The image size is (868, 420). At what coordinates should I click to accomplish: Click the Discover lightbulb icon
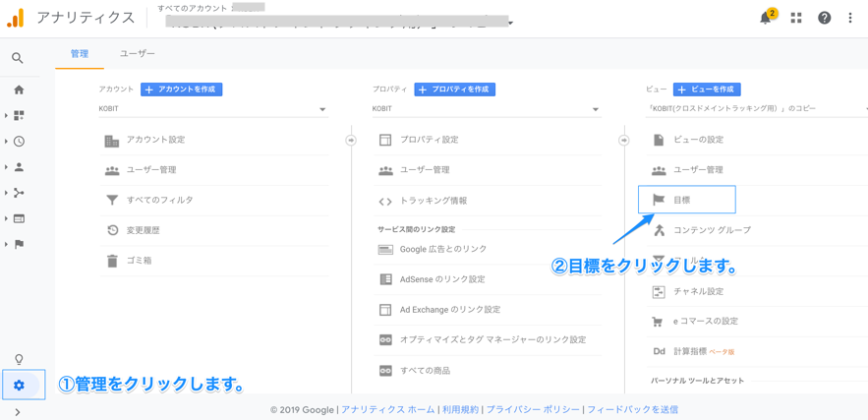pos(19,360)
